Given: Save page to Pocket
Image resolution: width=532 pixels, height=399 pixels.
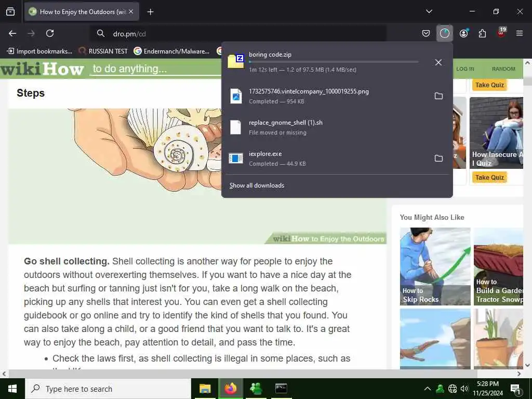Looking at the screenshot, I should click(426, 33).
